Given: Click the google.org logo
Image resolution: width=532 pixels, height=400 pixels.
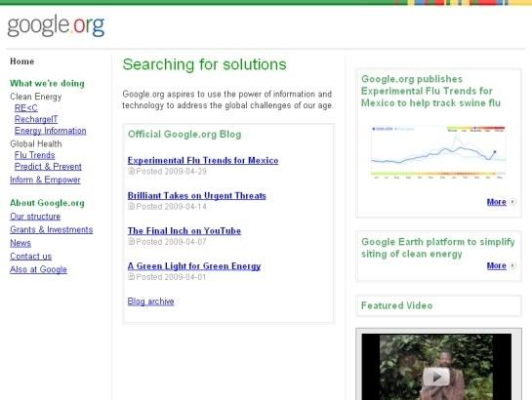Looking at the screenshot, I should pyautogui.click(x=56, y=25).
